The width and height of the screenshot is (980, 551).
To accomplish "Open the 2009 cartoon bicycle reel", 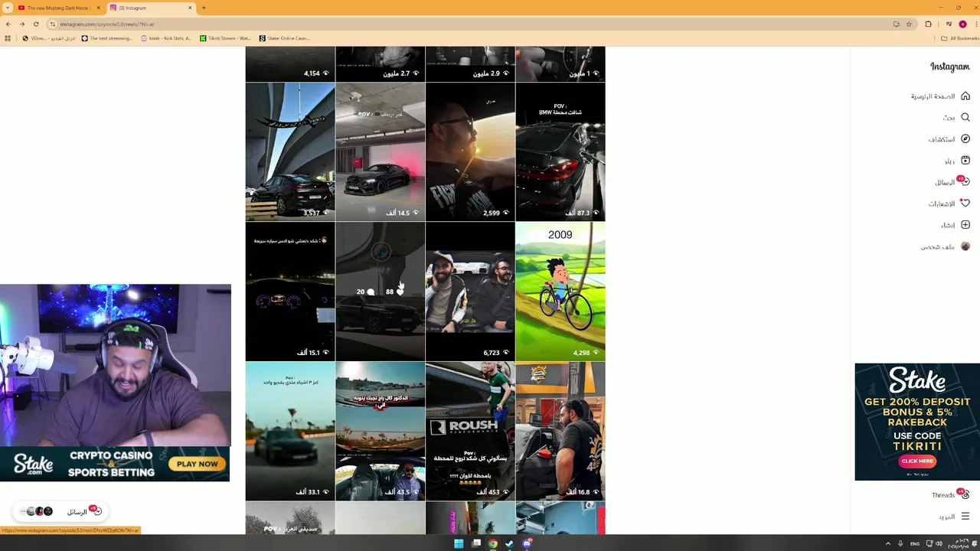I will point(560,292).
